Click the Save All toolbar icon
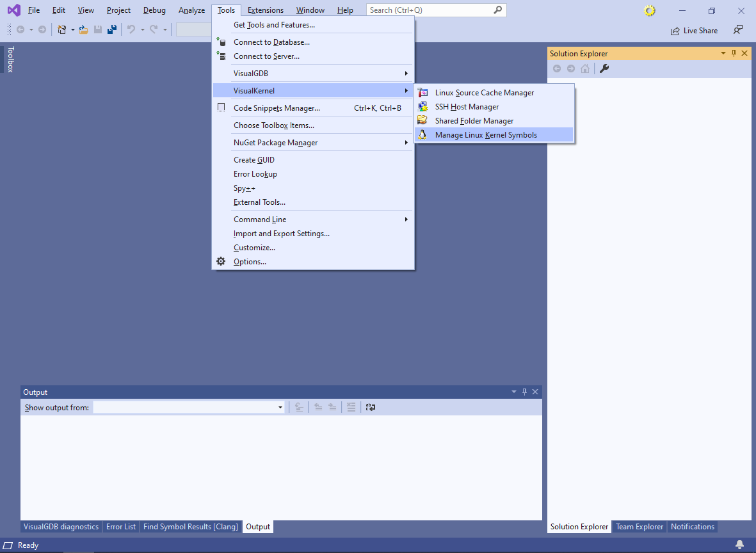Image resolution: width=756 pixels, height=553 pixels. click(x=112, y=30)
